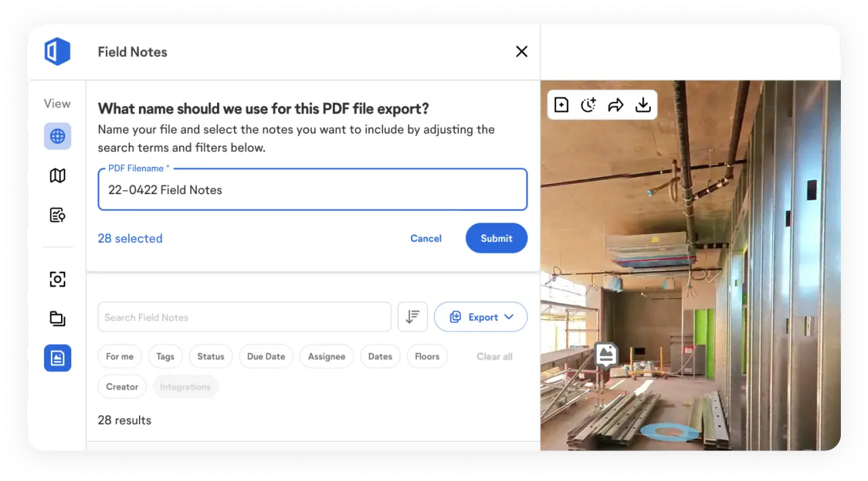This screenshot has width=868, height=481.
Task: Click the PDF Filename text field
Action: pyautogui.click(x=313, y=190)
